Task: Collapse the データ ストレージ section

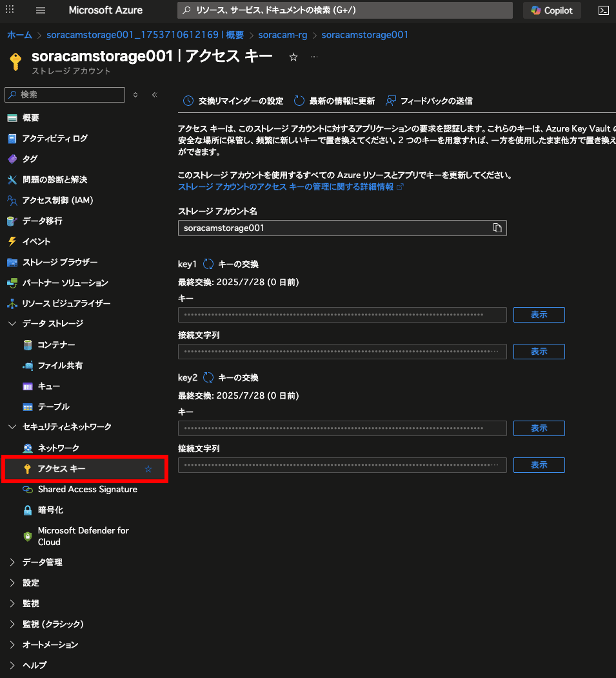Action: 12,323
